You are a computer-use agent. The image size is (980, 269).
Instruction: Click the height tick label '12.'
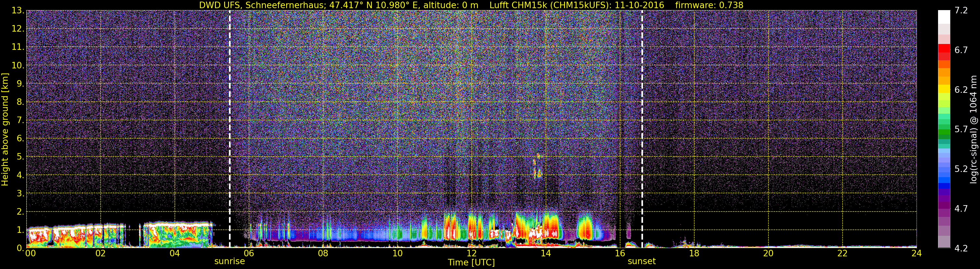[18, 29]
